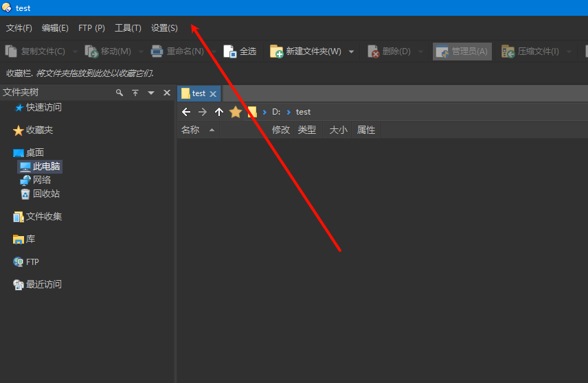Select 回收站 in folder tree
Image resolution: width=588 pixels, height=383 pixels.
(x=40, y=194)
